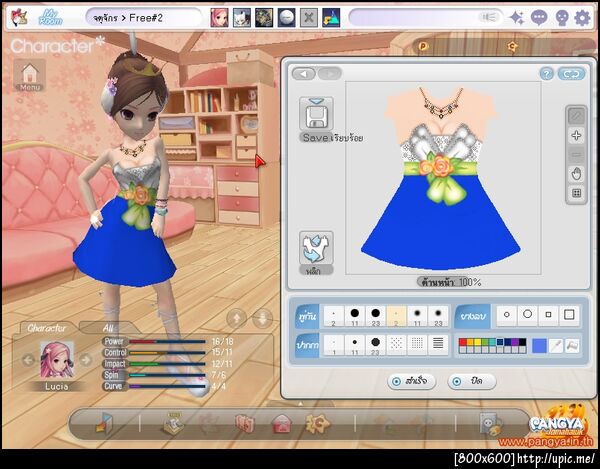Select the octagon brush size 23
The width and height of the screenshot is (600, 469).
(375, 345)
